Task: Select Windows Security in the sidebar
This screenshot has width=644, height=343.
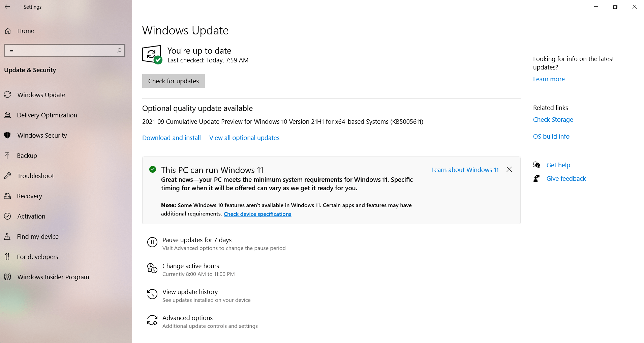Action: (42, 136)
